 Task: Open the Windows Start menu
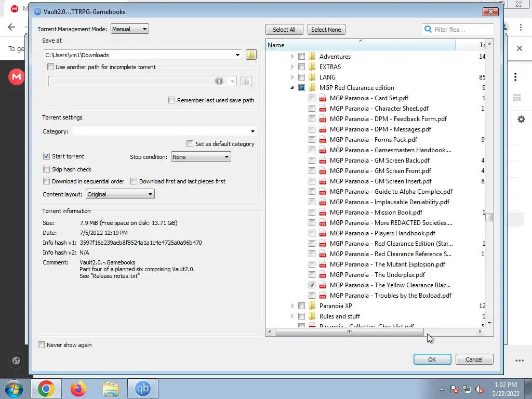(x=14, y=389)
